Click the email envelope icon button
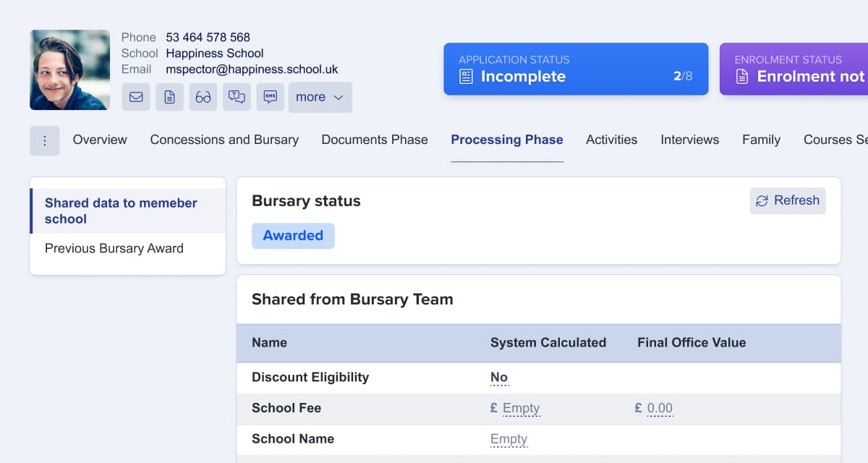868x463 pixels. point(136,97)
